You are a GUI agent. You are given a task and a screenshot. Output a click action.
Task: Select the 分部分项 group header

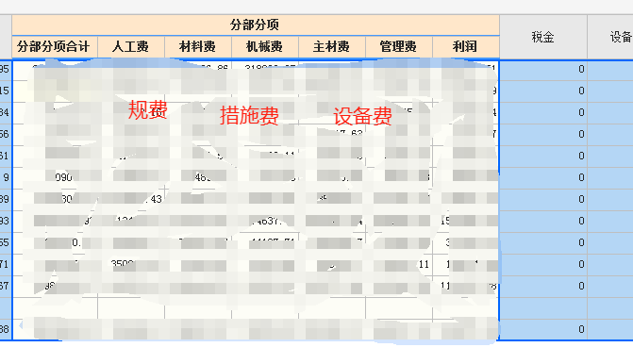[255, 25]
